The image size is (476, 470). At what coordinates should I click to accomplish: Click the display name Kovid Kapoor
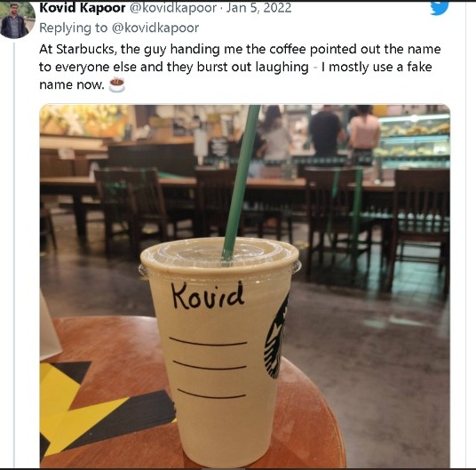click(x=83, y=8)
